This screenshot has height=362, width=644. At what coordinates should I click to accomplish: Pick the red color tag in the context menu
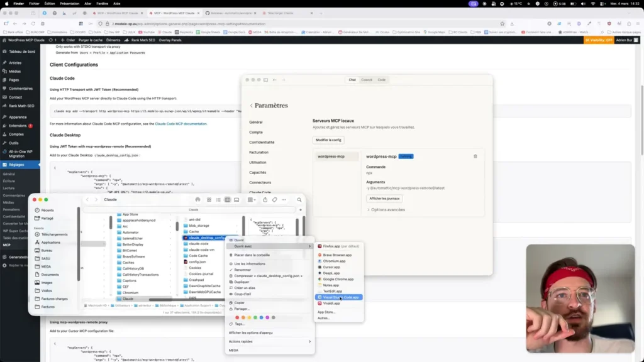coord(237,317)
